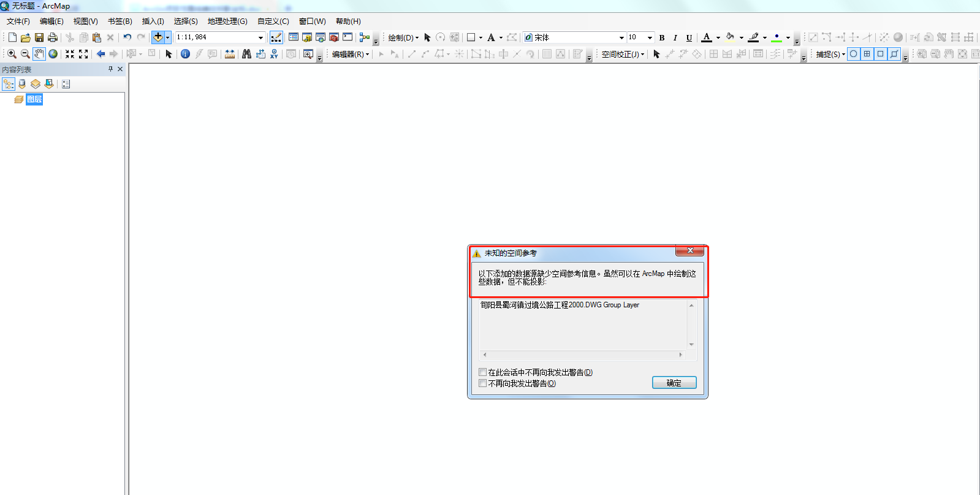Select the 图层 data frame in contents
The image size is (980, 495).
click(34, 99)
